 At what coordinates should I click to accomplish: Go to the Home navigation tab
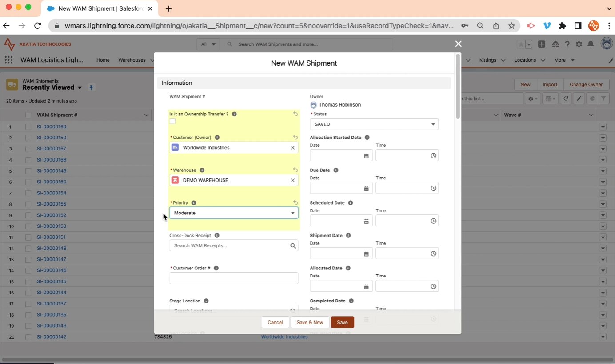coord(103,60)
